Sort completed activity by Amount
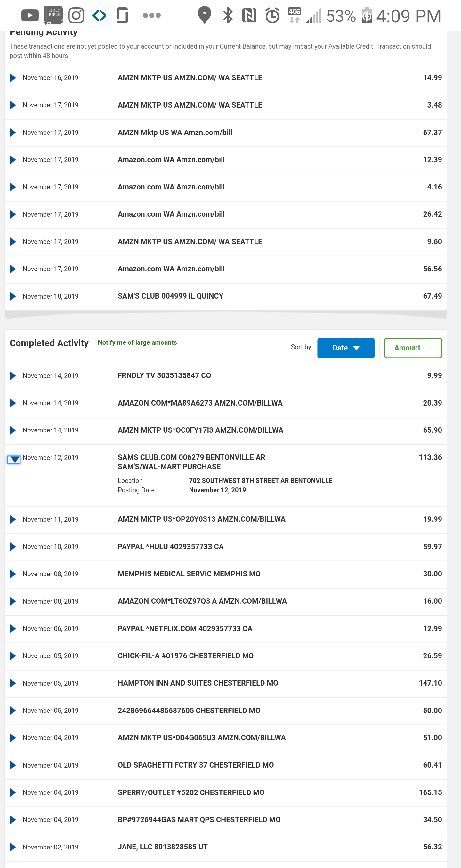Screen dimensions: 461x868 pos(412,348)
